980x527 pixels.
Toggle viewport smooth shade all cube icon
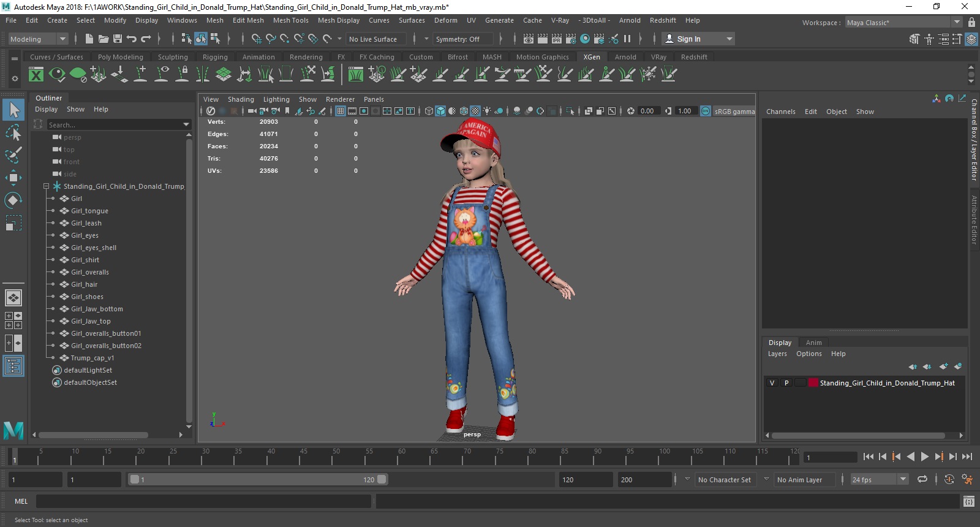coord(440,111)
